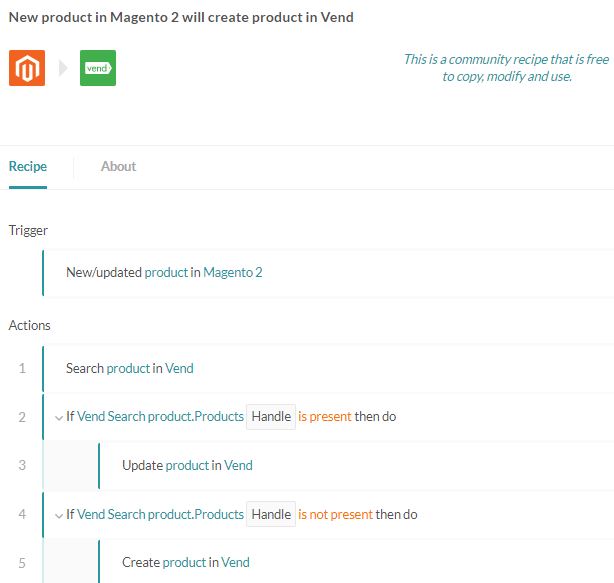Click 'product' link in Create product step
This screenshot has height=583, width=614.
click(x=184, y=562)
